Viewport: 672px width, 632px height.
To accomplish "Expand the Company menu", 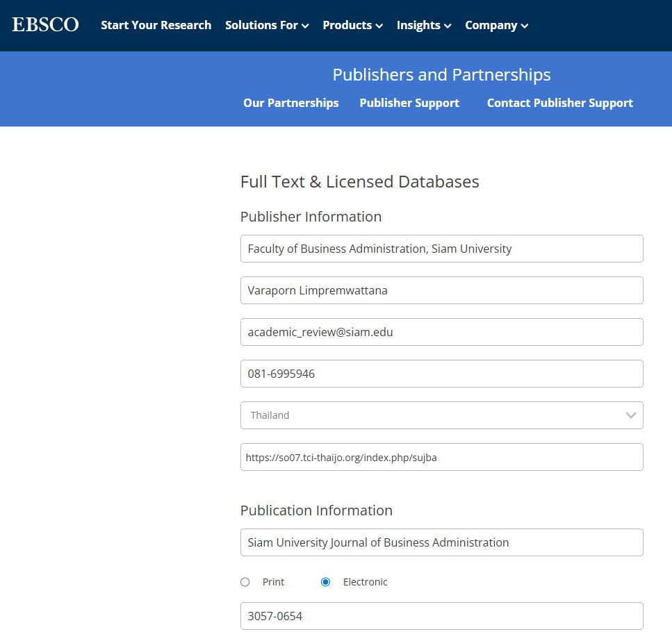I will [x=496, y=25].
